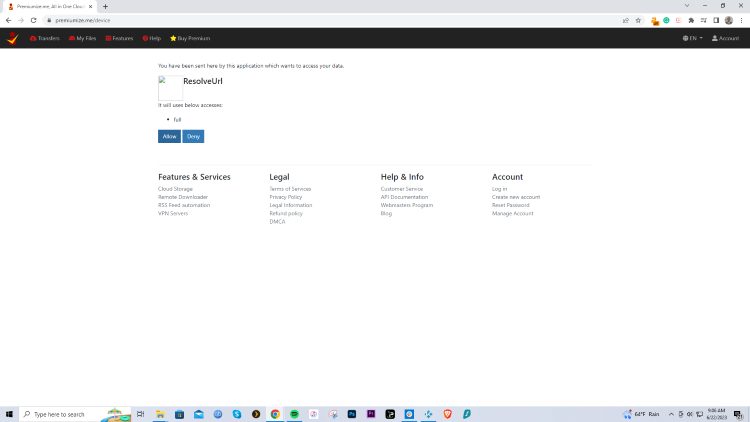This screenshot has height=422, width=750.
Task: Reload the page with the refresh icon
Action: (x=33, y=20)
